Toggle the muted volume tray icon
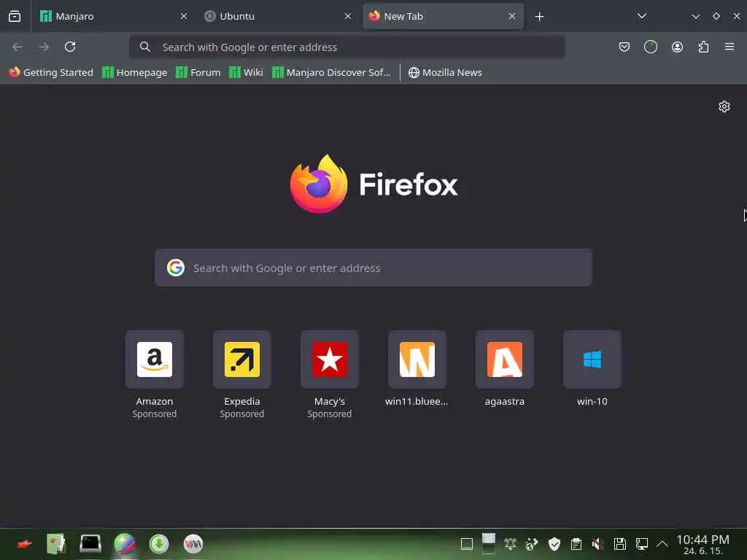The image size is (747, 560). pos(597,544)
